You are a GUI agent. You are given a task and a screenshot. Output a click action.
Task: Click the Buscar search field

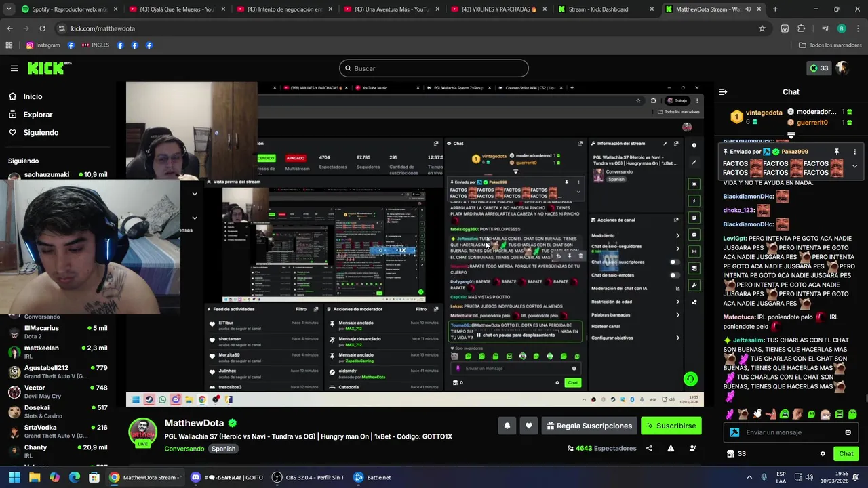[434, 68]
